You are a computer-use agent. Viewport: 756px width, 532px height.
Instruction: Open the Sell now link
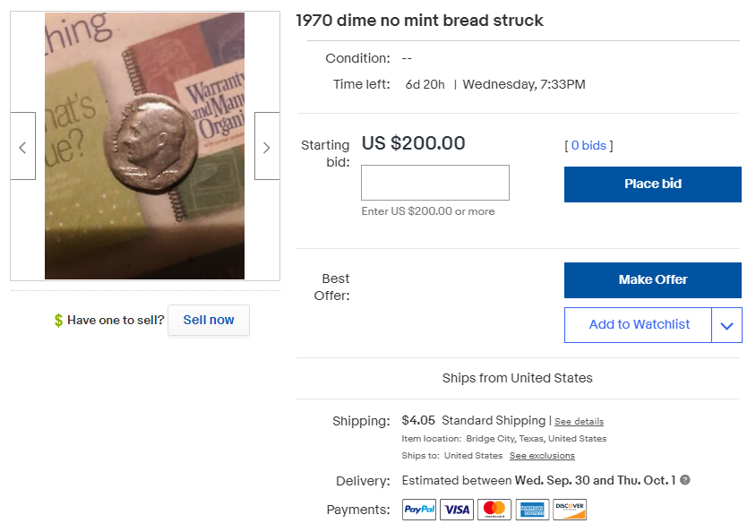click(x=209, y=320)
